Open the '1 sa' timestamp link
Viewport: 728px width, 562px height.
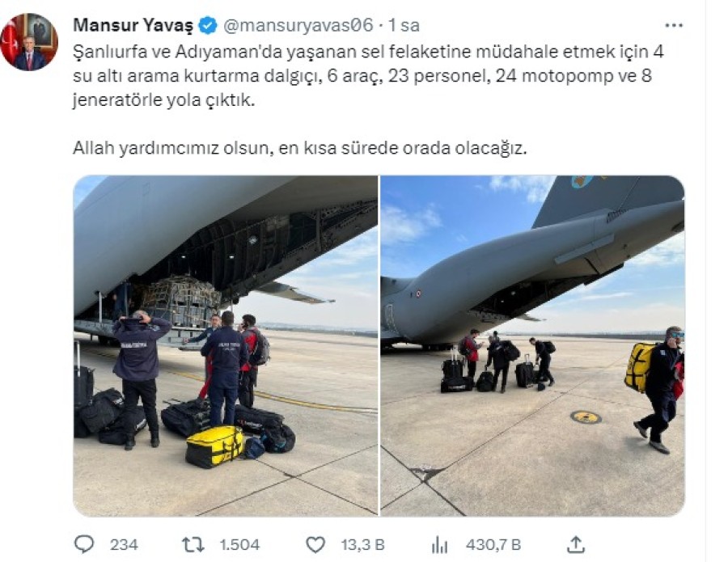(404, 25)
